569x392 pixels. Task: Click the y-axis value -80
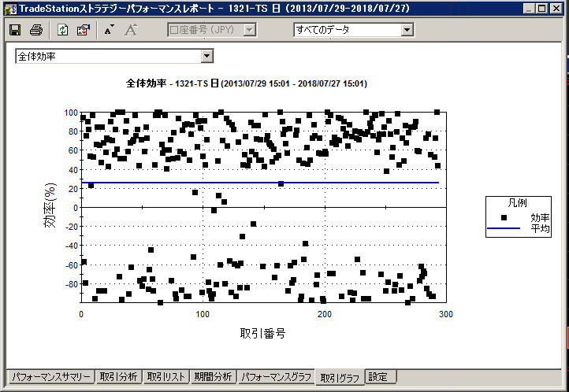(72, 284)
